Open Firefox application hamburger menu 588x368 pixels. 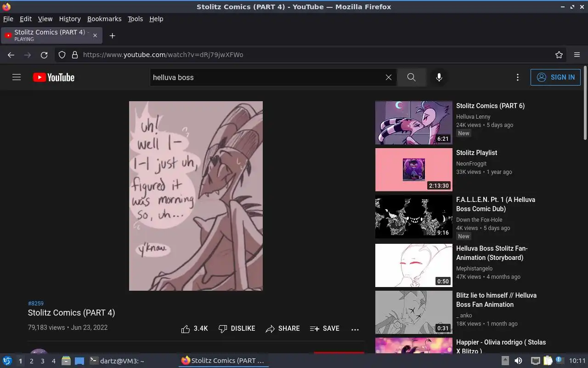tap(577, 55)
